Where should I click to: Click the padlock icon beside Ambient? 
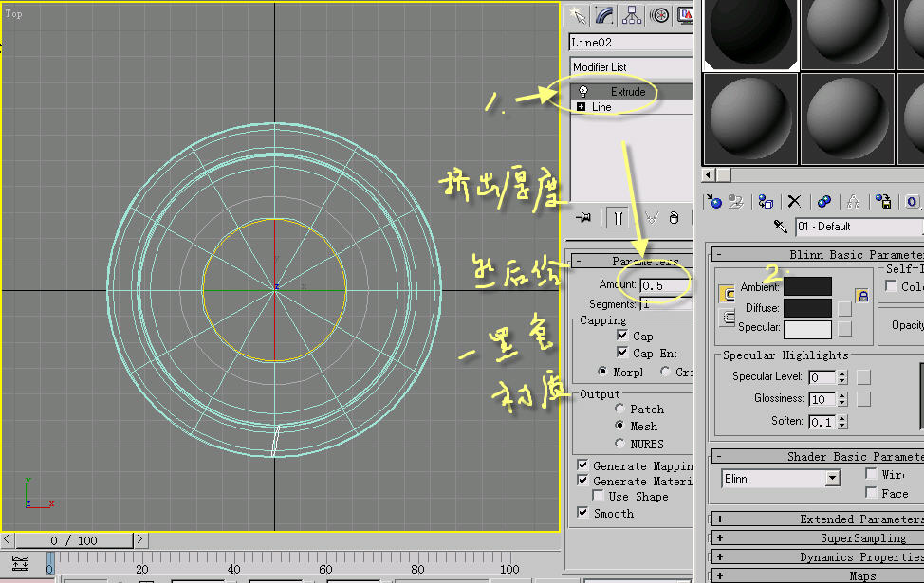pos(862,295)
